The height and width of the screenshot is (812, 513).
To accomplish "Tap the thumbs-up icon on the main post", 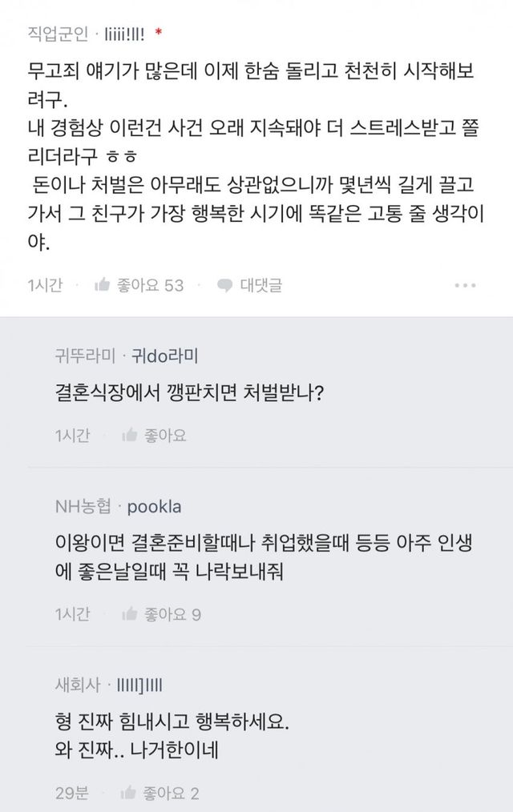I will point(102,284).
